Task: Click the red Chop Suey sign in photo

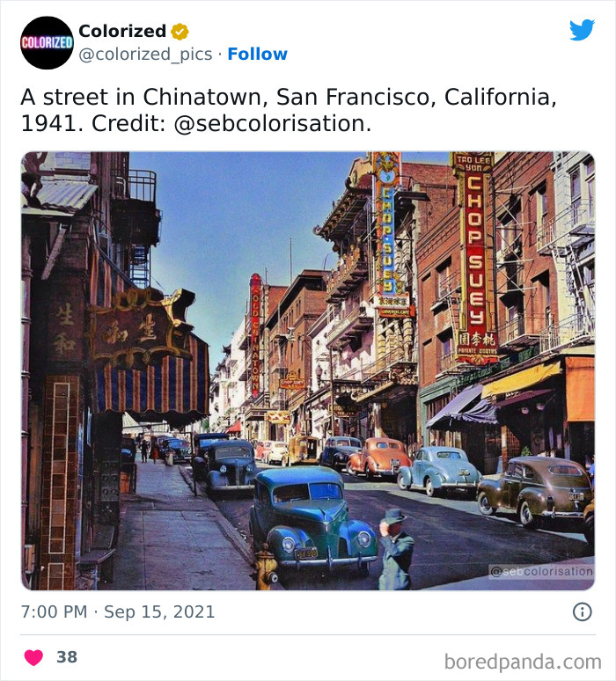Action: (x=475, y=255)
